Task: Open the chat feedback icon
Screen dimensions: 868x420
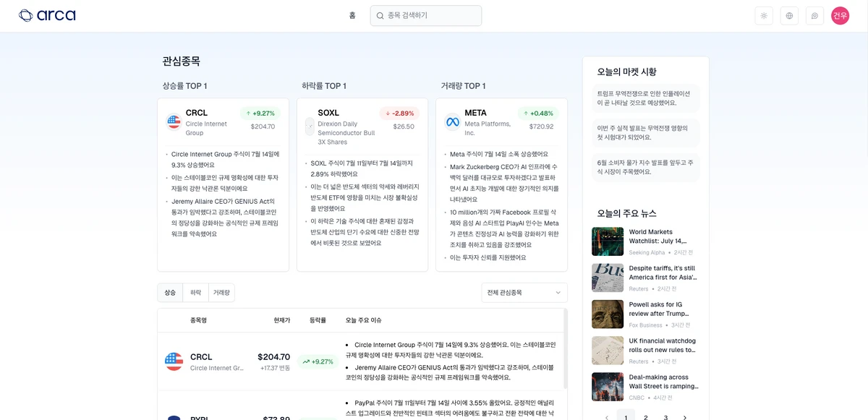Action: (814, 16)
